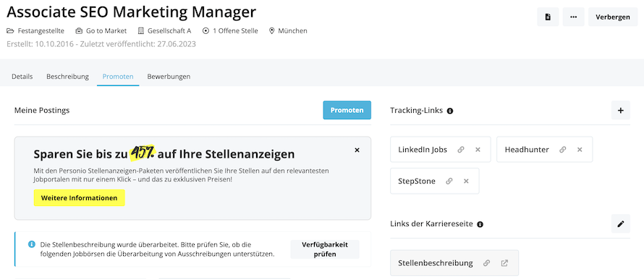
Task: Copy the Stellenbeschreibung link
Action: (x=487, y=263)
